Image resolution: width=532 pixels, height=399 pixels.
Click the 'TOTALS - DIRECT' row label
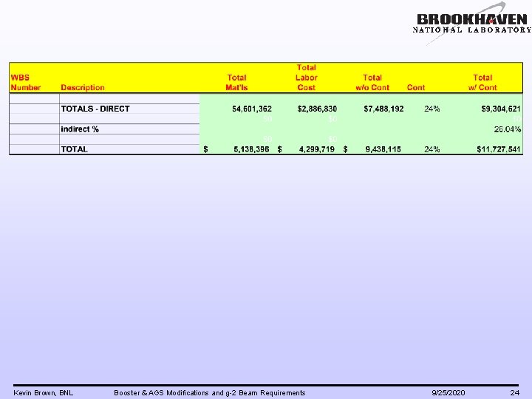(95, 109)
